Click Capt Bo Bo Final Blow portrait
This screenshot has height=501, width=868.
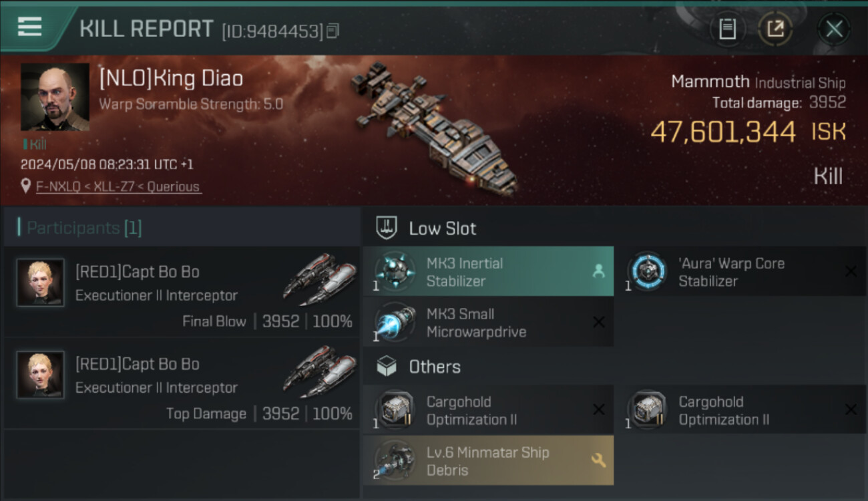(41, 282)
